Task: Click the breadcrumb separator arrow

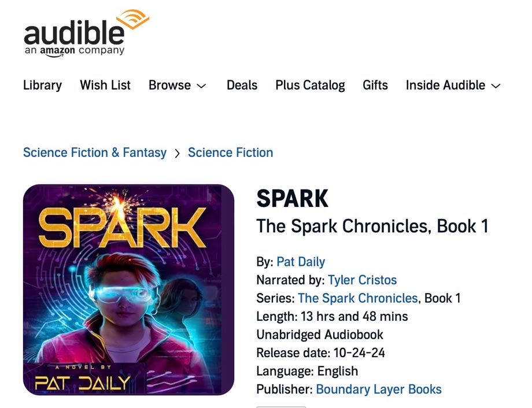Action: [177, 154]
